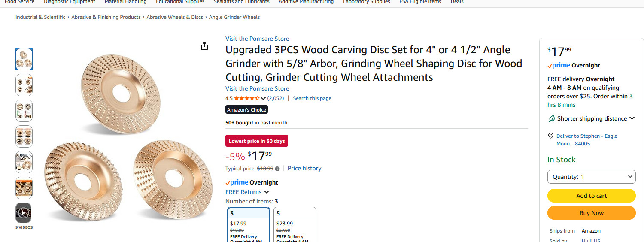Select the second product thumbnail image
Screen dimensions: 644x242
tap(24, 85)
